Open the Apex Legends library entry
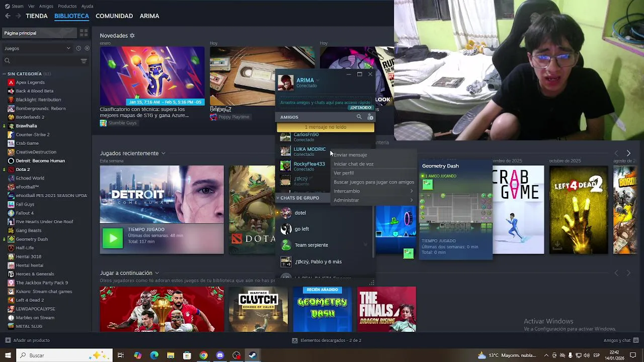644x362 pixels. [x=30, y=82]
